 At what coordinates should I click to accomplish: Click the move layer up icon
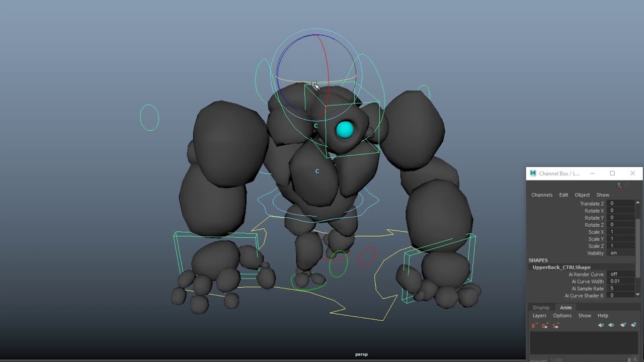click(x=601, y=325)
